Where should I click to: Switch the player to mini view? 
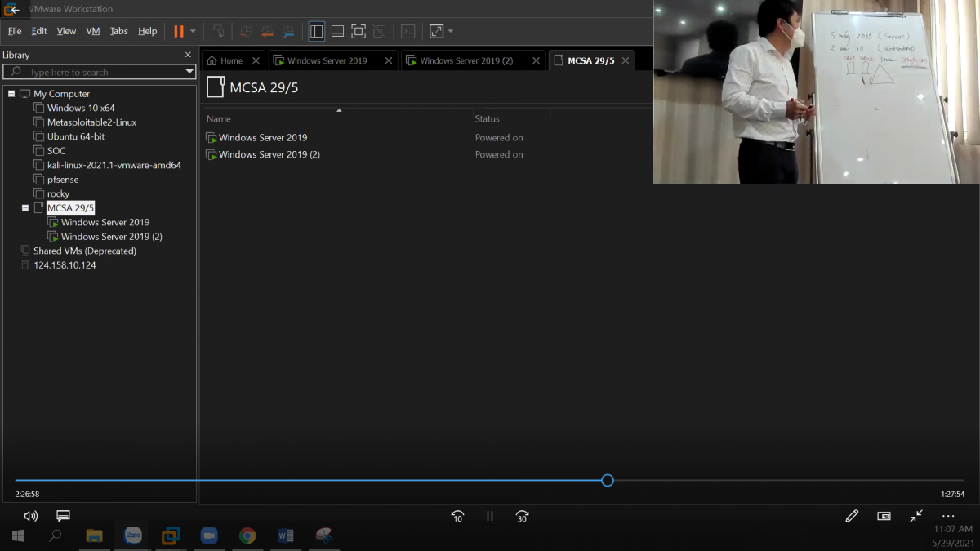click(x=884, y=516)
